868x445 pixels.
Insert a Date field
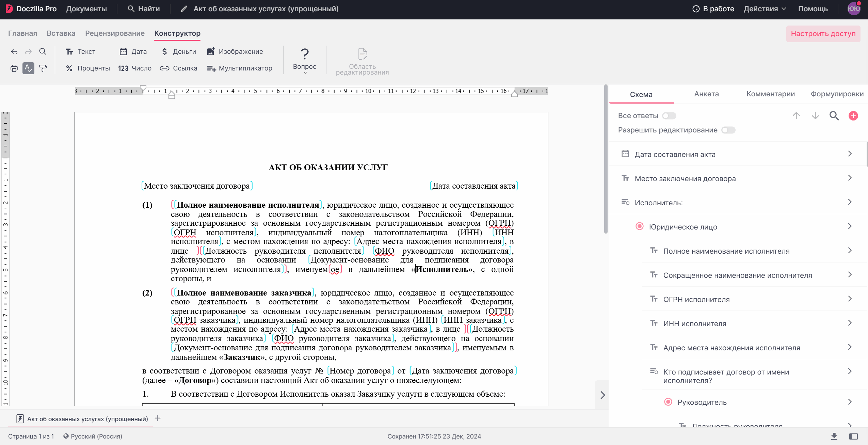(133, 52)
